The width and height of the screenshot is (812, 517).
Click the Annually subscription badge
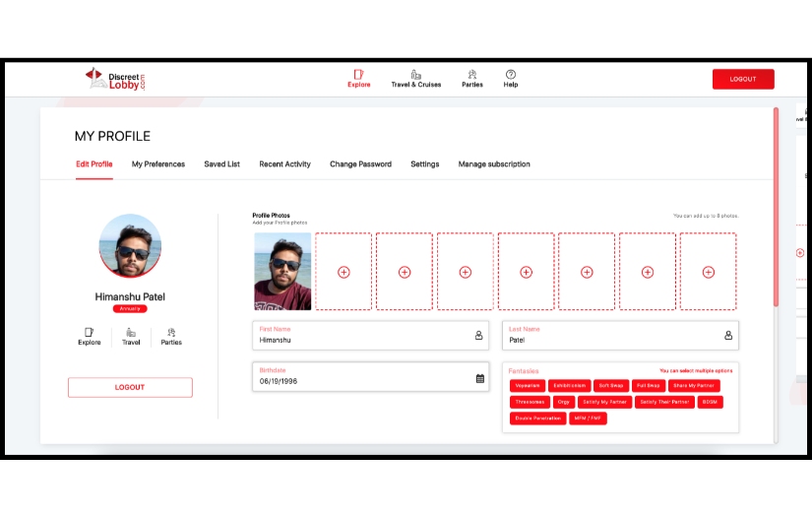(130, 309)
